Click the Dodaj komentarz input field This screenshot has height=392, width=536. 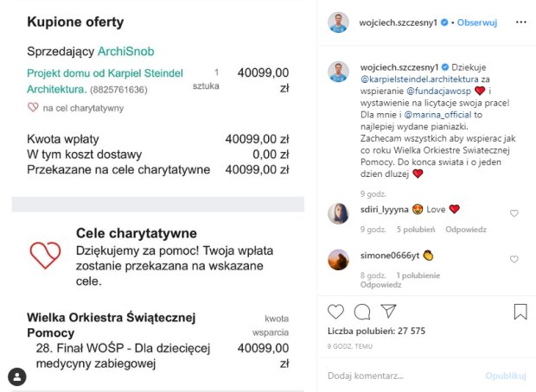click(x=398, y=376)
